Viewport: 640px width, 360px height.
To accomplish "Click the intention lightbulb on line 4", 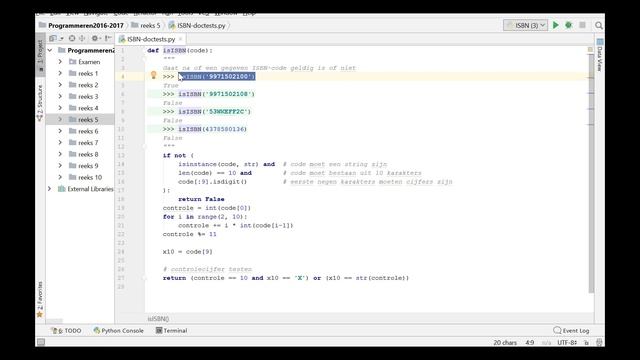I will pyautogui.click(x=153, y=75).
